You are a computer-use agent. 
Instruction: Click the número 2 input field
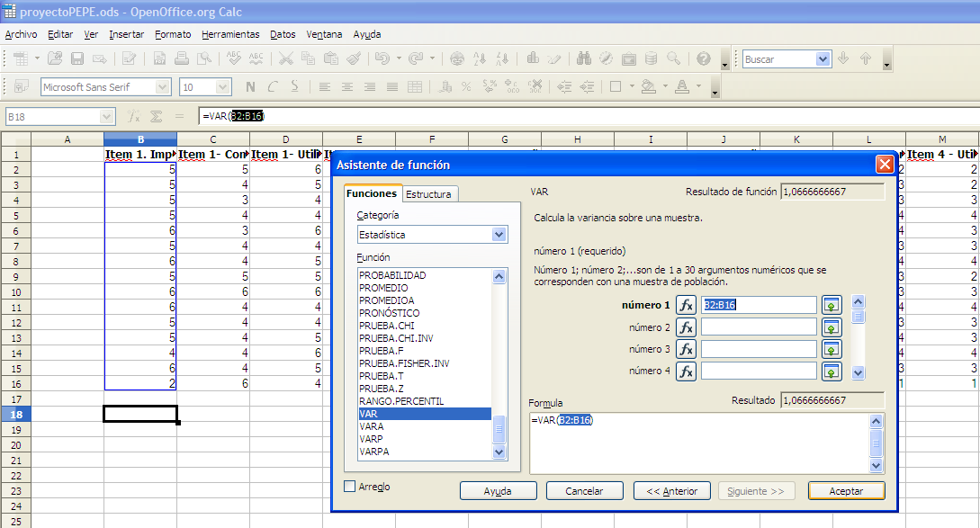click(759, 327)
